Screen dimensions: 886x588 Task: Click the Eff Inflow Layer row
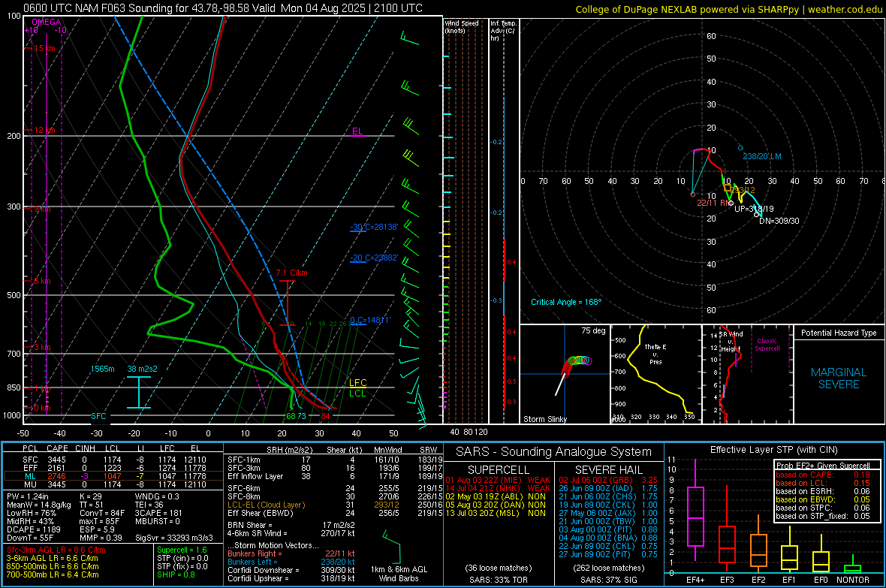(335, 476)
